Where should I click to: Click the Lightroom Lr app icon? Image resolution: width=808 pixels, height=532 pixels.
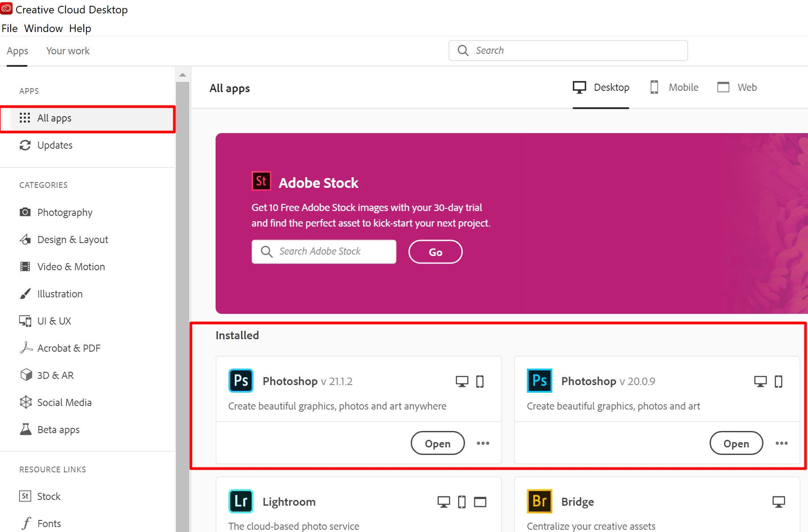pos(241,501)
